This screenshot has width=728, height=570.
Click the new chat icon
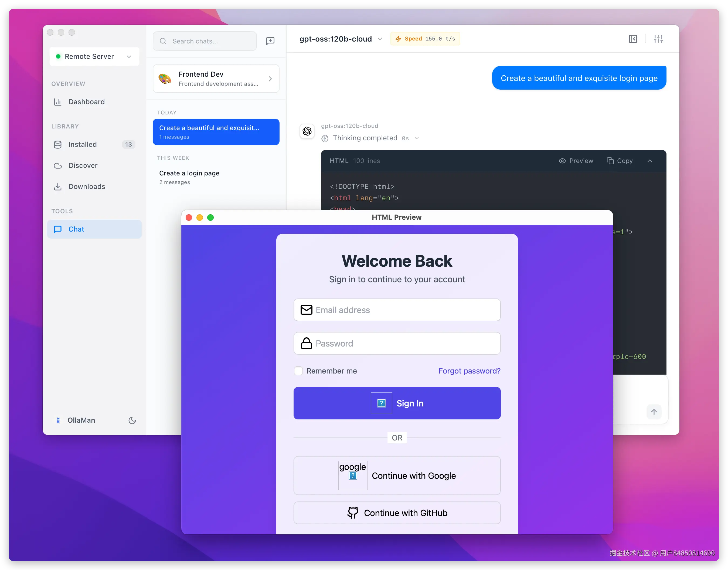pyautogui.click(x=270, y=41)
